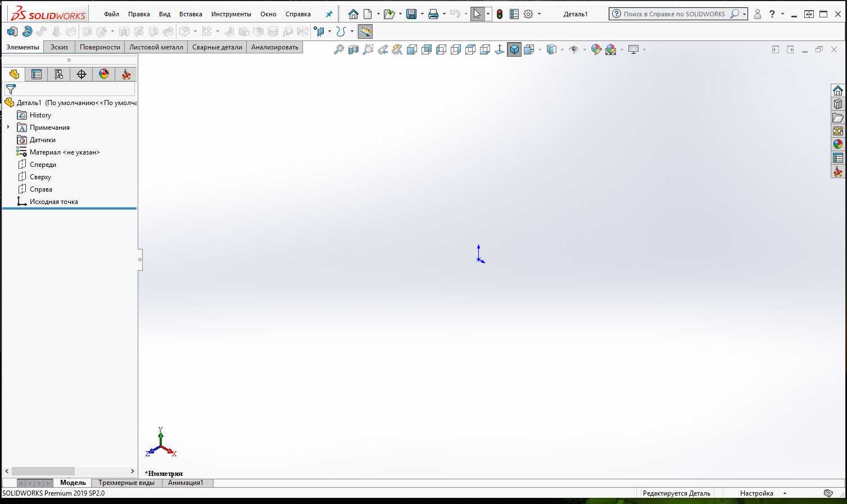847x504 pixels.
Task: Open the ConfigurationManager tab icon
Action: 59,74
